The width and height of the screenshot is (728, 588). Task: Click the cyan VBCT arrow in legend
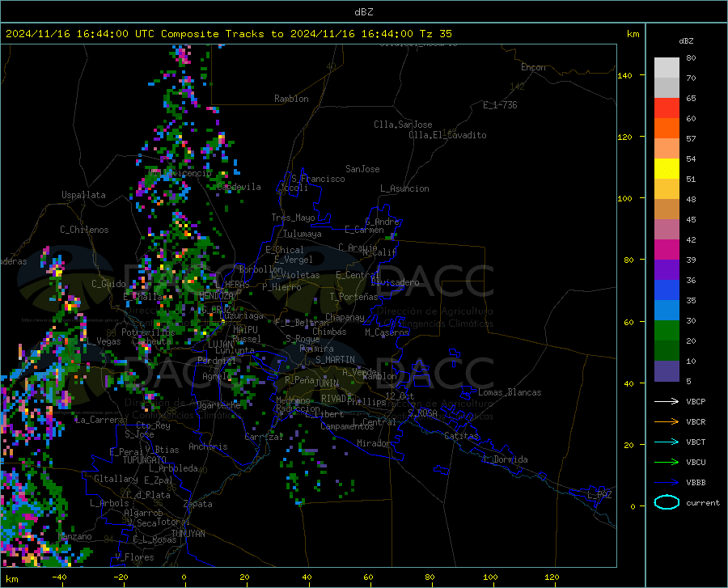click(x=667, y=442)
